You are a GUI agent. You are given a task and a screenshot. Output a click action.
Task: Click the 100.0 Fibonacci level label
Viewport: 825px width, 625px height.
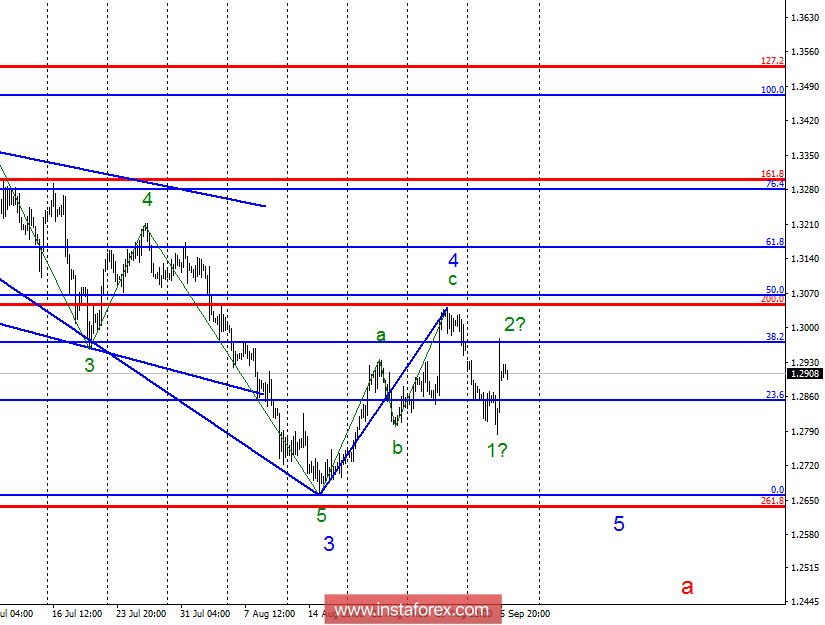[x=772, y=90]
